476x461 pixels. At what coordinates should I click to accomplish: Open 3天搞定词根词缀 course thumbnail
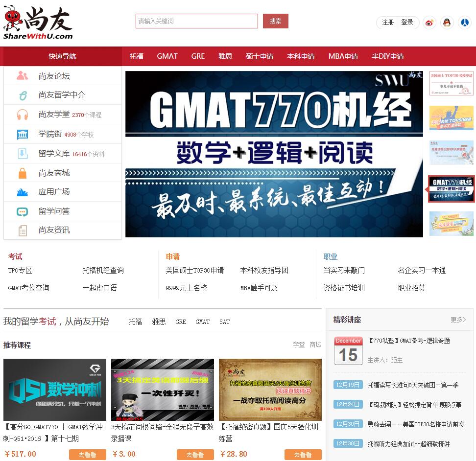pyautogui.click(x=163, y=390)
